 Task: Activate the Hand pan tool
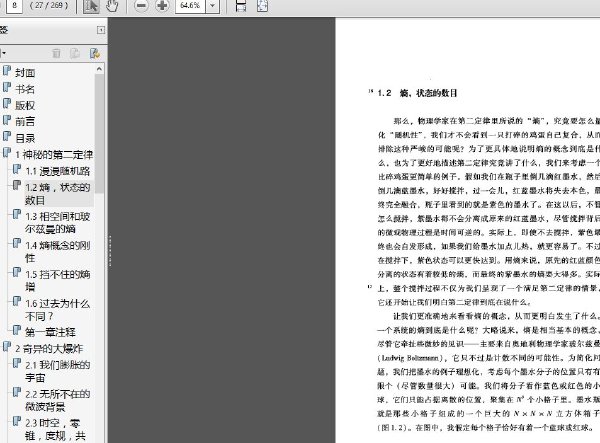pos(112,6)
